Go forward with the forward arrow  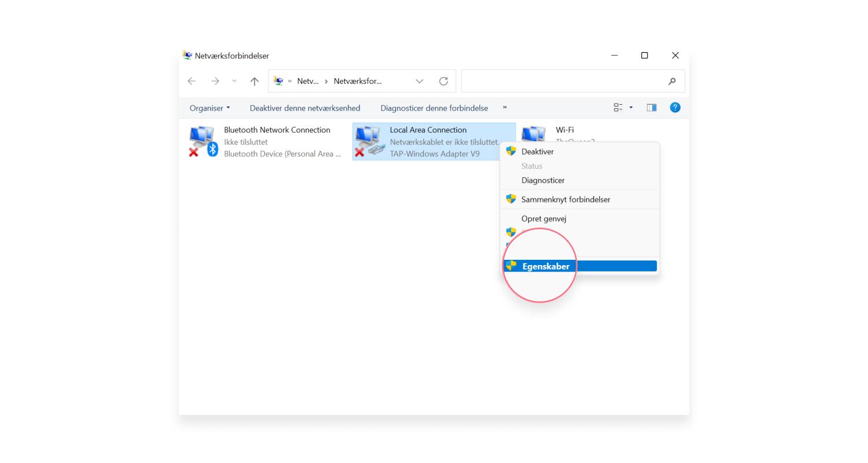pyautogui.click(x=215, y=81)
